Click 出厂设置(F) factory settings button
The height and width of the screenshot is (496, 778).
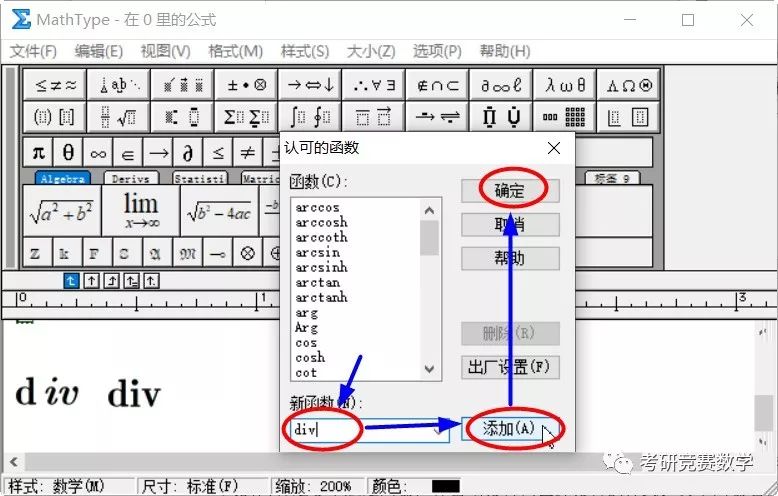[x=510, y=368]
